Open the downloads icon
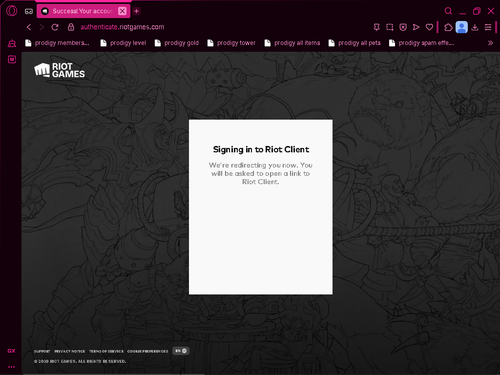500x375 pixels. (475, 27)
